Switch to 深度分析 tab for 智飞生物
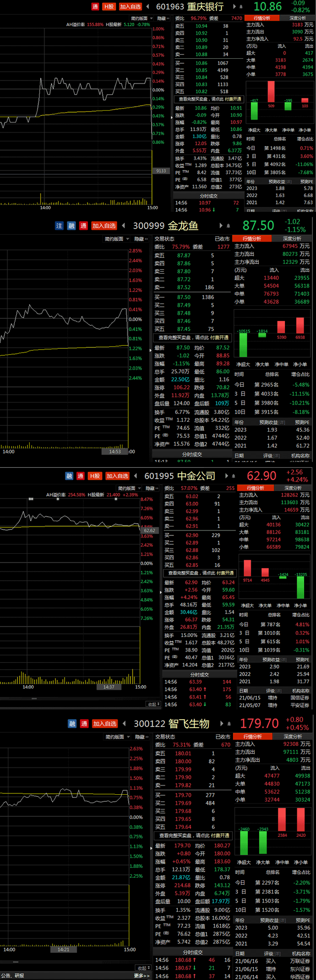Screen dimensions: 316x980 291,736
